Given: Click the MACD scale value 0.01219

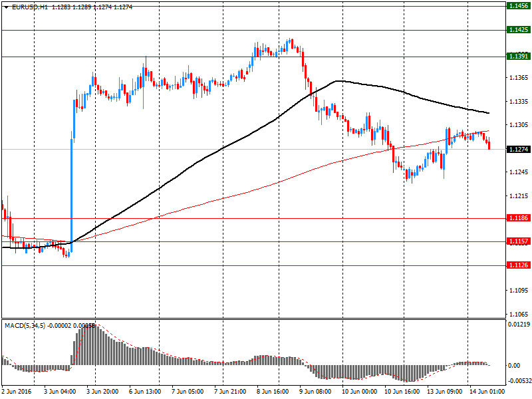Looking at the screenshot, I should coord(519,325).
